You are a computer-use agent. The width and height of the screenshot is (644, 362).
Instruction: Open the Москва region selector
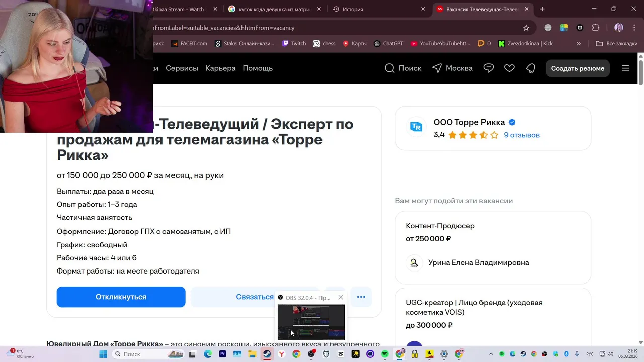(452, 68)
